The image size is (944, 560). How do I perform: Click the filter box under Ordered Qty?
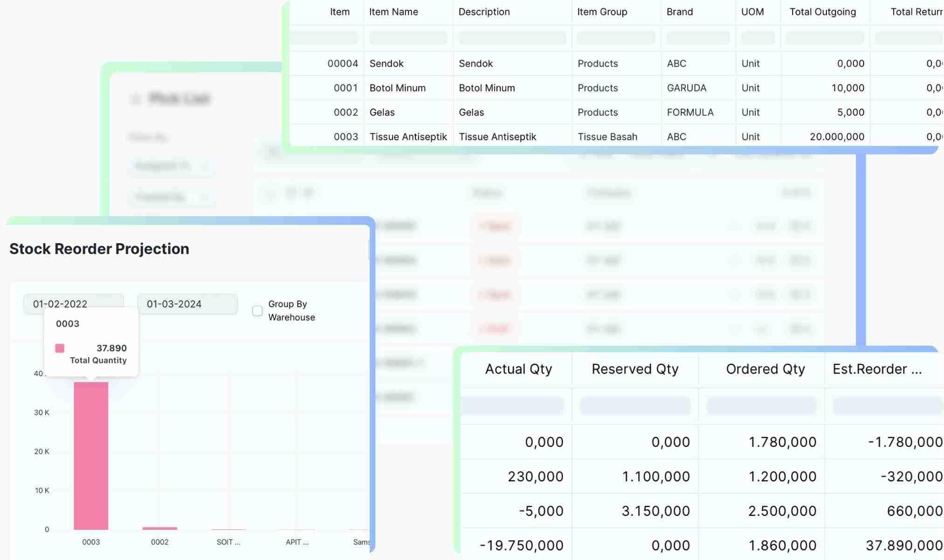pos(761,405)
